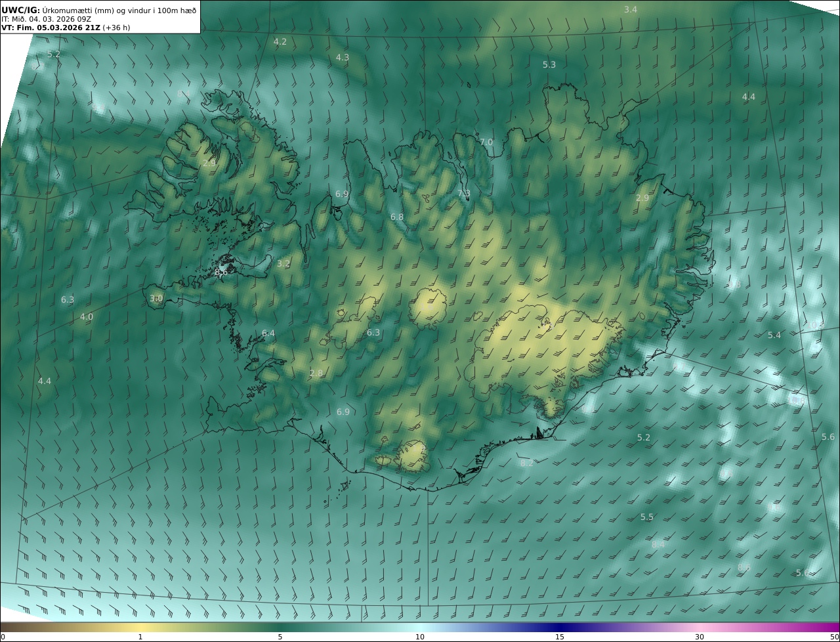Click the '0' tick on the color scale

3,637
